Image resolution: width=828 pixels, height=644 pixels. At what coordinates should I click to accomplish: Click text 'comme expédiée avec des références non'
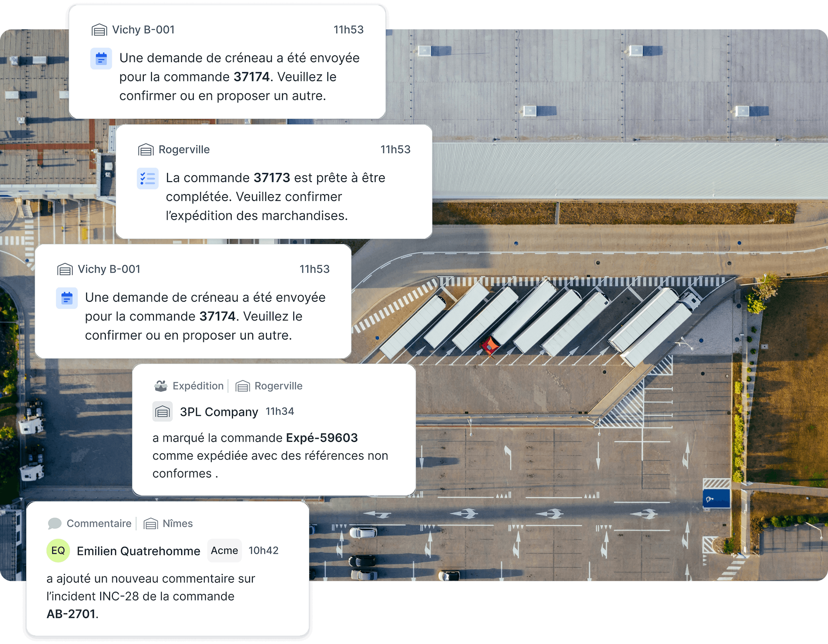point(270,455)
